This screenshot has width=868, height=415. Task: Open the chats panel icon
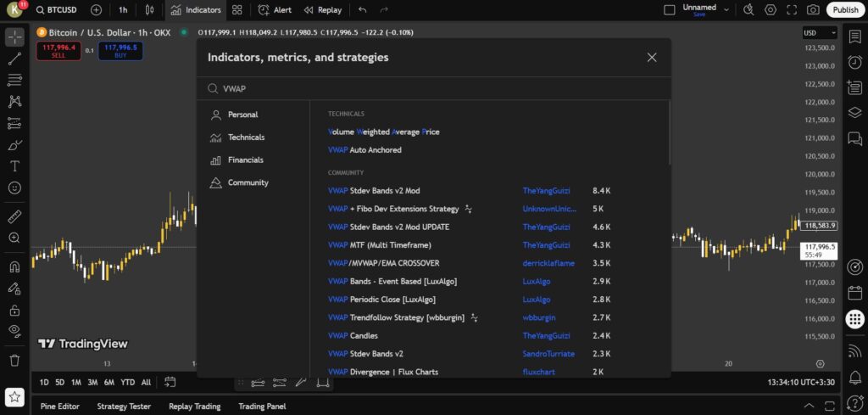click(x=854, y=138)
